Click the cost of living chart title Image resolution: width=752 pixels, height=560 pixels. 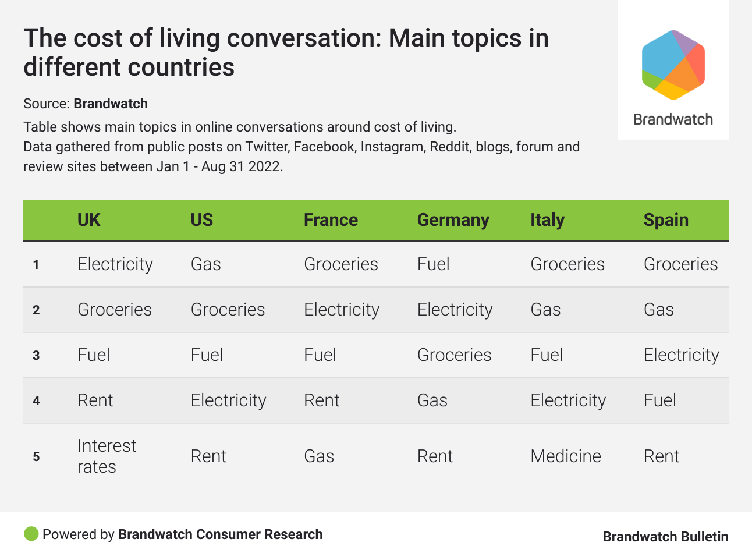tap(286, 52)
